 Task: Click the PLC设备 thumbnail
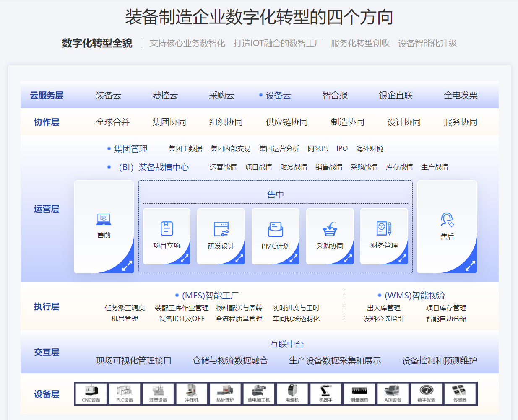(x=125, y=394)
